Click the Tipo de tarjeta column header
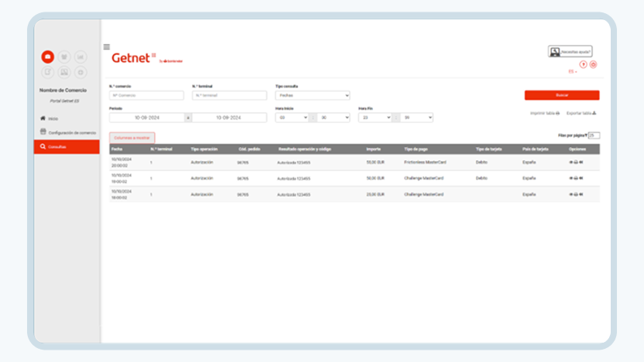This screenshot has width=644, height=362. pyautogui.click(x=488, y=149)
